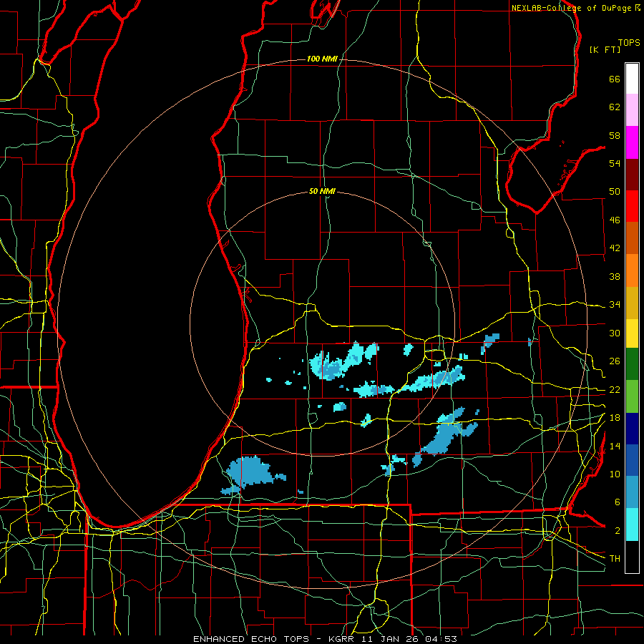Image resolution: width=644 pixels, height=644 pixels.
Task: Click the legend value 58
Action: point(615,135)
